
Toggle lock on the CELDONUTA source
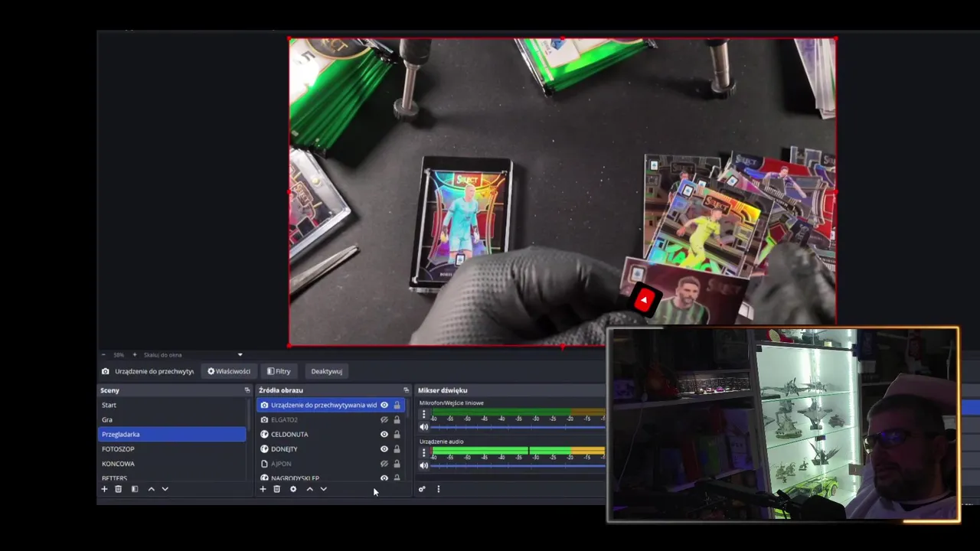(397, 434)
